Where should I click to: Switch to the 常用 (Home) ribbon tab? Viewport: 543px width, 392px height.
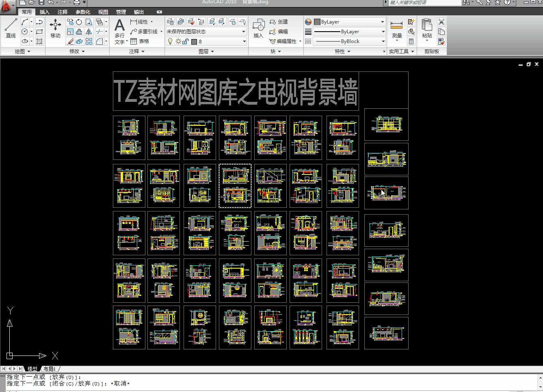pyautogui.click(x=27, y=12)
